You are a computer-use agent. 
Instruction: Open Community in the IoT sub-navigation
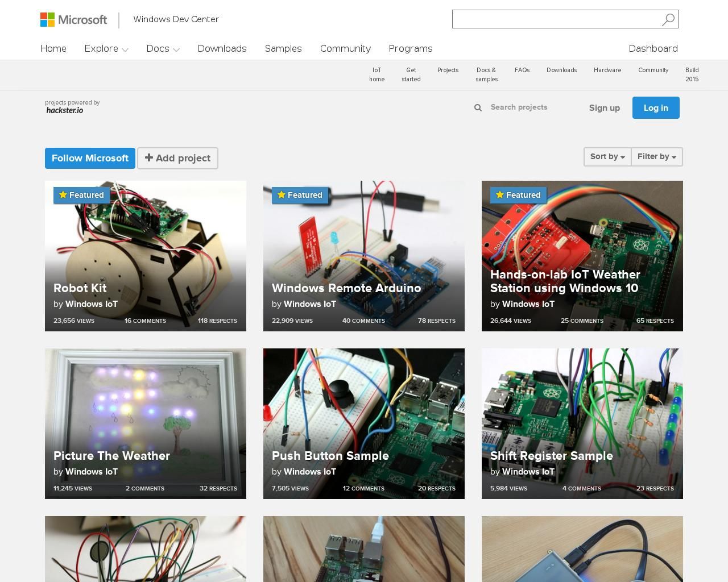coord(653,70)
